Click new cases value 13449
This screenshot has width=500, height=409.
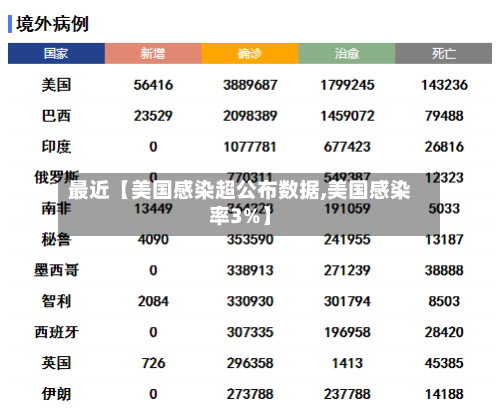pos(153,209)
